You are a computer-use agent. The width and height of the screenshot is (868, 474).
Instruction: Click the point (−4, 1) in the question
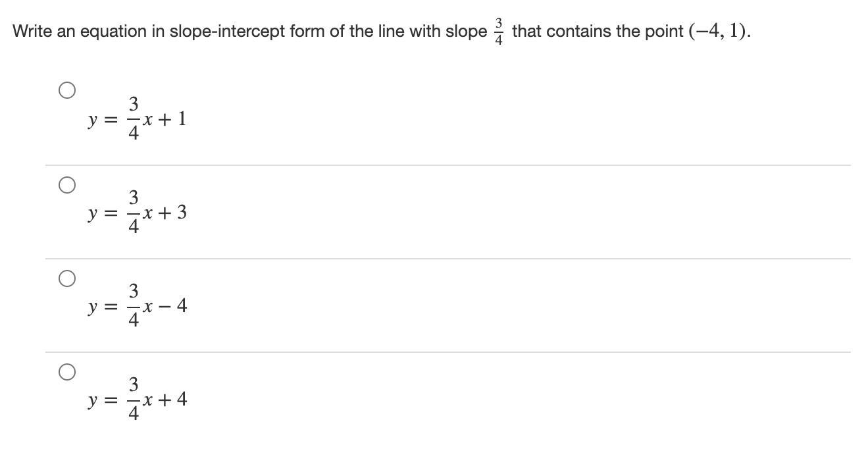[718, 31]
